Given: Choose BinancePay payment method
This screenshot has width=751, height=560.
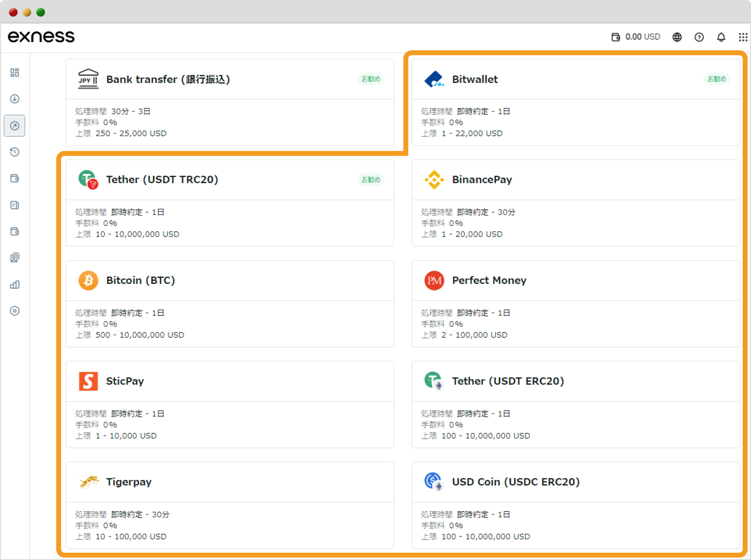Looking at the screenshot, I should pos(482,180).
